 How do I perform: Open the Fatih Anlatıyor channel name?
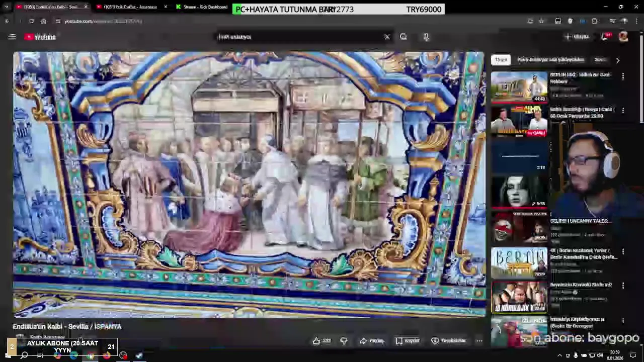(x=48, y=337)
